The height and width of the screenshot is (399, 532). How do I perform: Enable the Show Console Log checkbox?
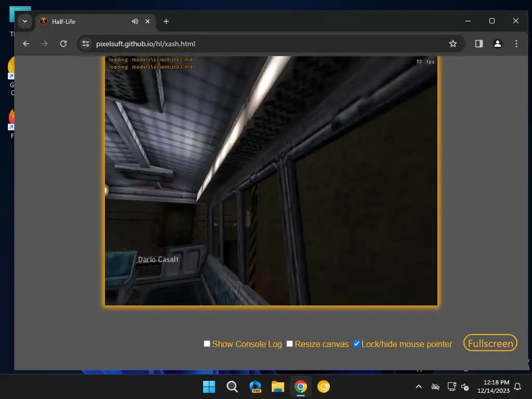207,344
